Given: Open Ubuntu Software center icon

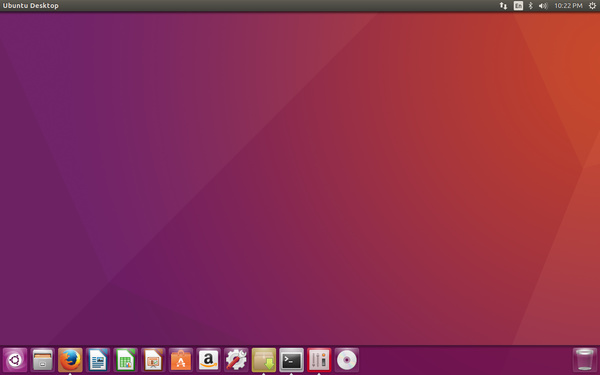Looking at the screenshot, I should tap(181, 360).
